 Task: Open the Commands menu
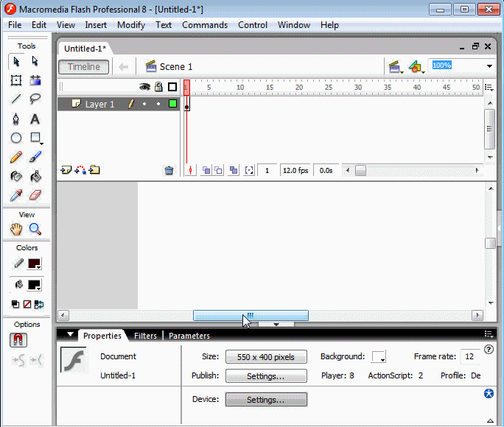pyautogui.click(x=205, y=25)
